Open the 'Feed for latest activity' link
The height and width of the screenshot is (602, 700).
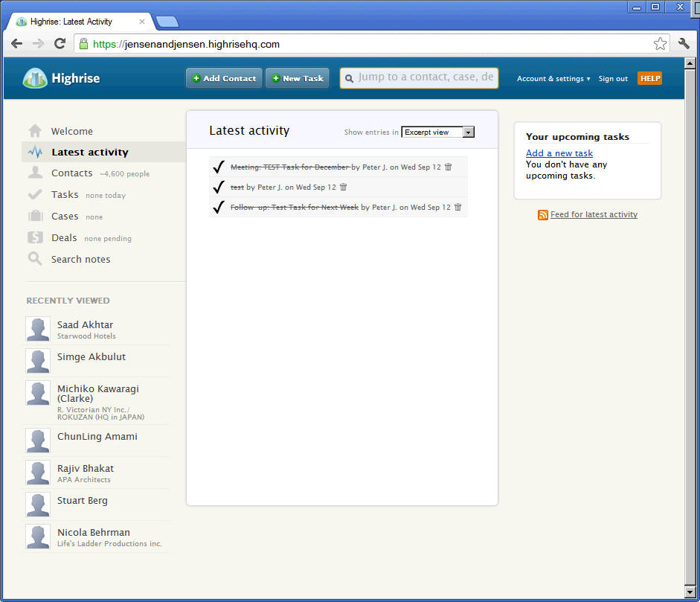pyautogui.click(x=594, y=215)
